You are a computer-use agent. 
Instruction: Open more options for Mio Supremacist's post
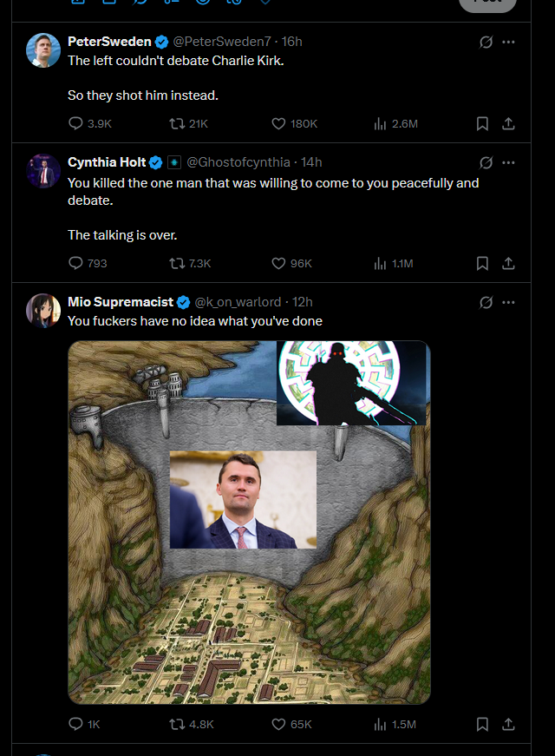[508, 302]
